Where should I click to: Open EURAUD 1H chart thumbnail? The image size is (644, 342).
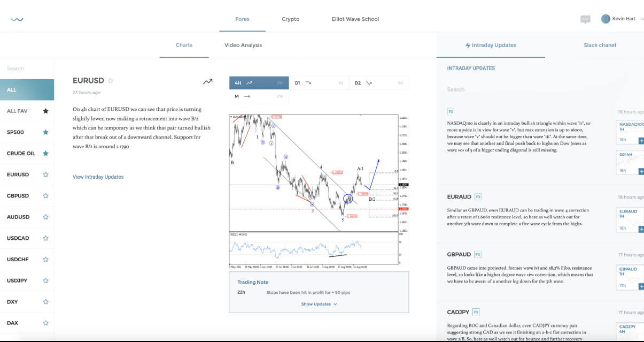(630, 220)
